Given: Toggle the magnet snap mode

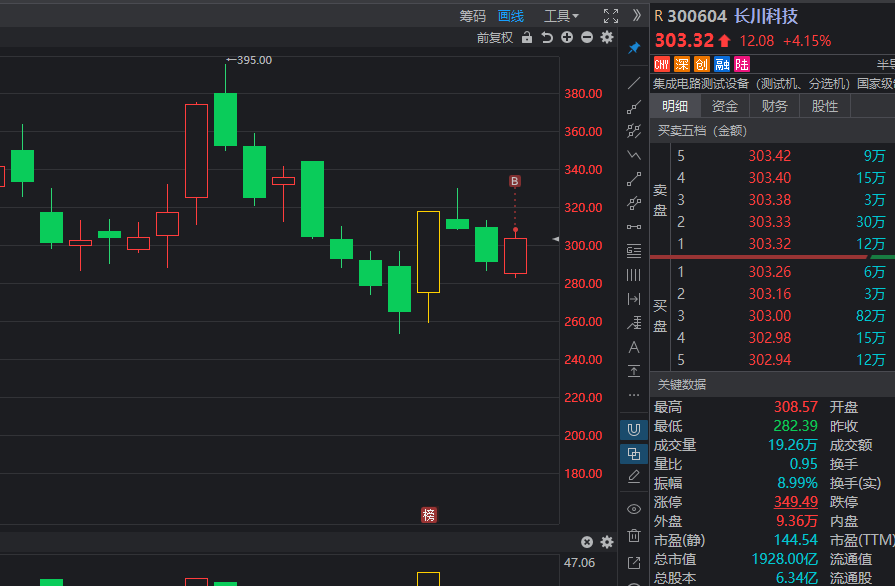Looking at the screenshot, I should [x=634, y=429].
